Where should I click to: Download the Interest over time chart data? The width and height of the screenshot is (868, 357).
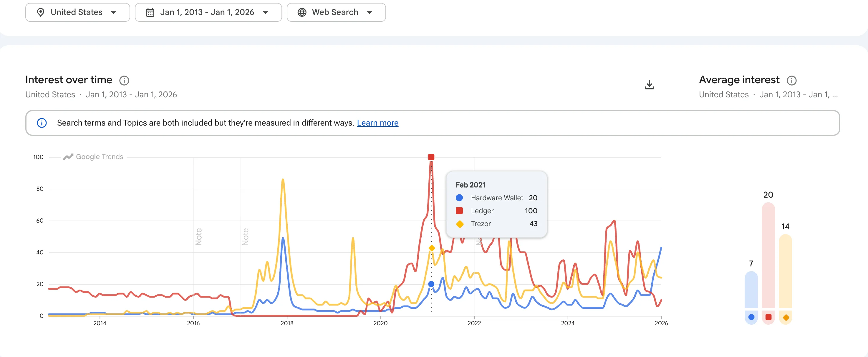pos(649,84)
